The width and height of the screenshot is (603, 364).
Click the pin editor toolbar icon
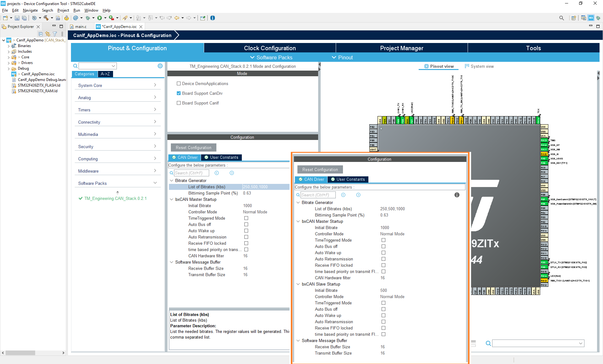[203, 18]
